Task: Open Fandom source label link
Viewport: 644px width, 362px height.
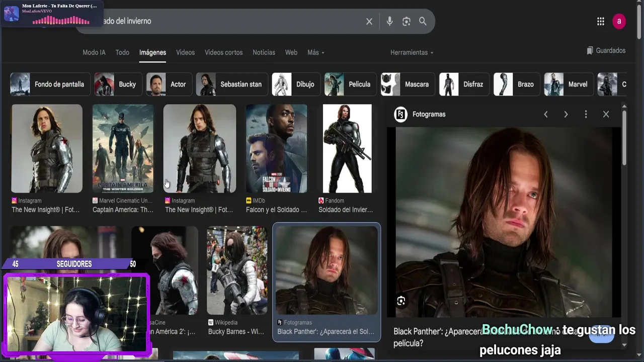Action: [x=331, y=201]
